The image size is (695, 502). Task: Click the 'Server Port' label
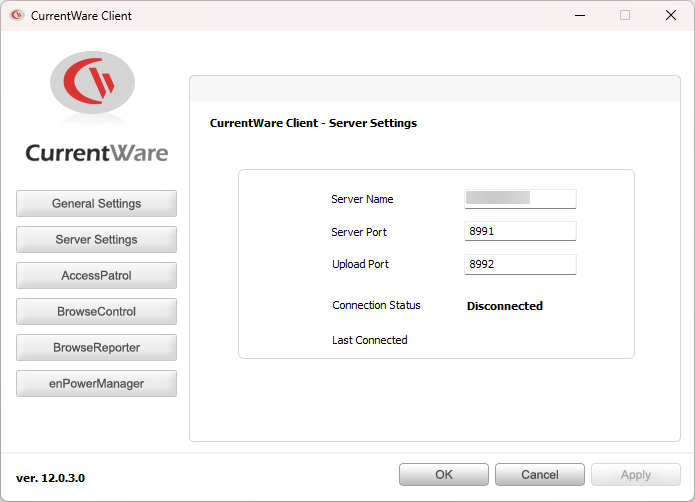[359, 232]
